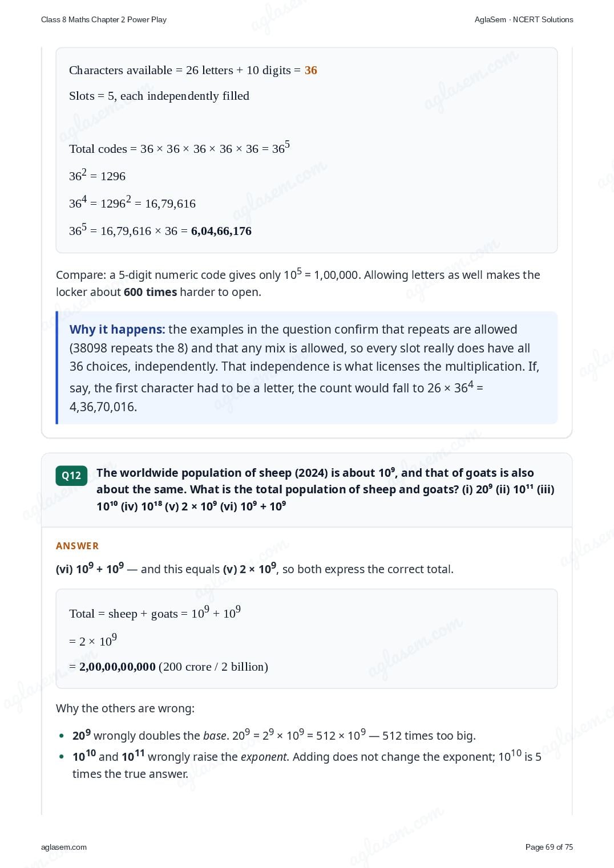Click the blue bar beside 'Why it happens'
Screen dimensions: 614x868
tap(57, 368)
